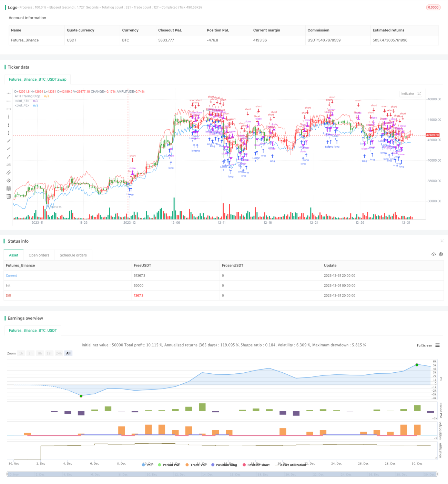Toggle the PnL series in chart legend
Viewport: 448px width, 484px height.
[147, 465]
